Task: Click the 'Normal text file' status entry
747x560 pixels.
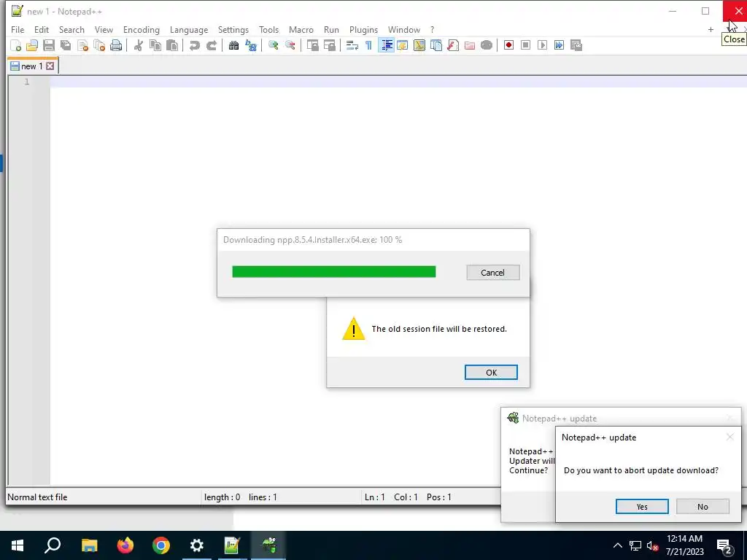Action: (37, 497)
